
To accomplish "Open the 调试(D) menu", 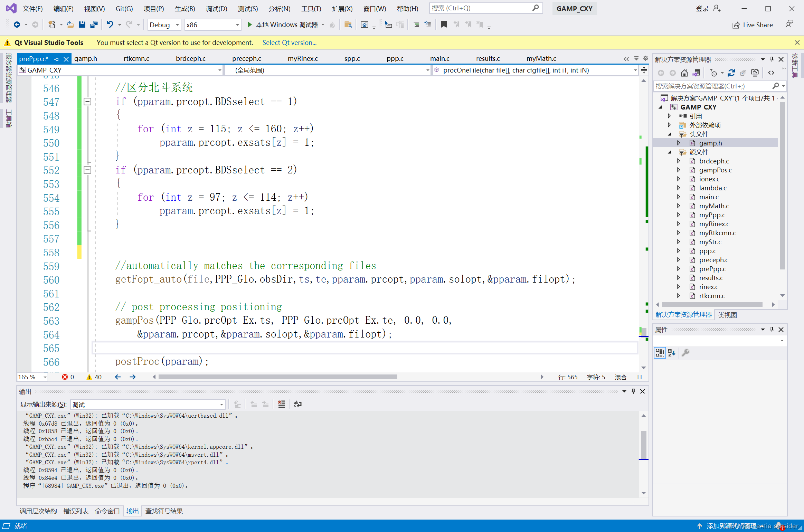I will click(x=216, y=9).
